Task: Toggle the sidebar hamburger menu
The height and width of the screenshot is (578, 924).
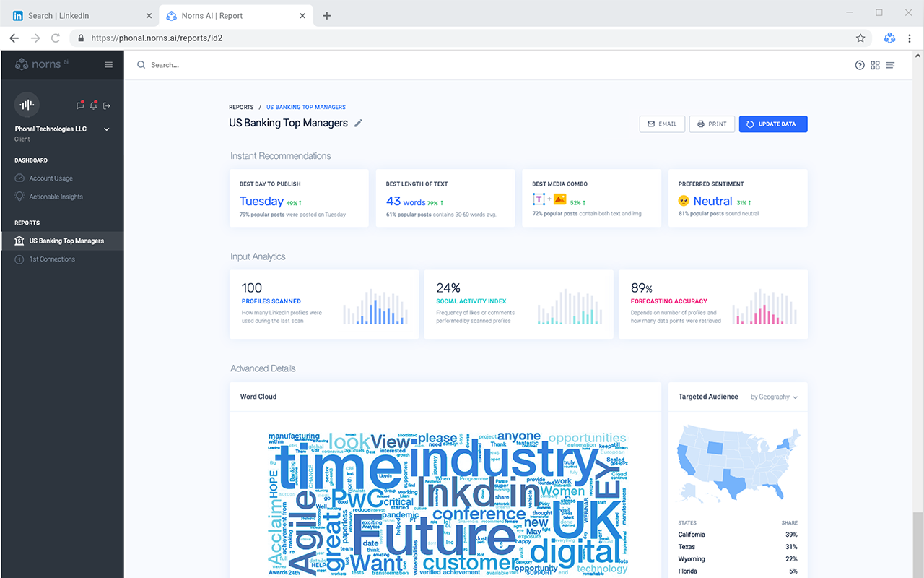Action: (109, 65)
